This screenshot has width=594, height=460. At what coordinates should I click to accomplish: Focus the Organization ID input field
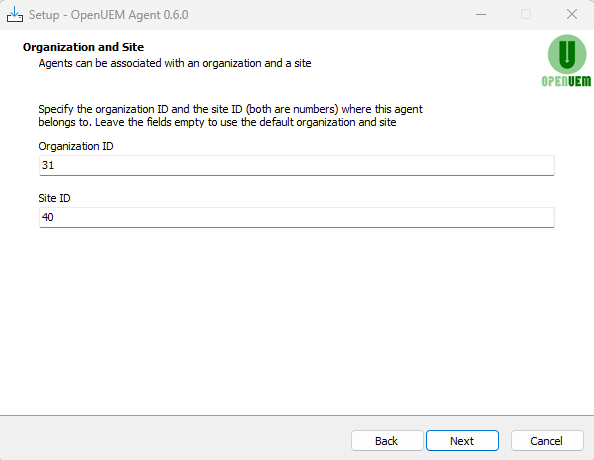pyautogui.click(x=297, y=165)
